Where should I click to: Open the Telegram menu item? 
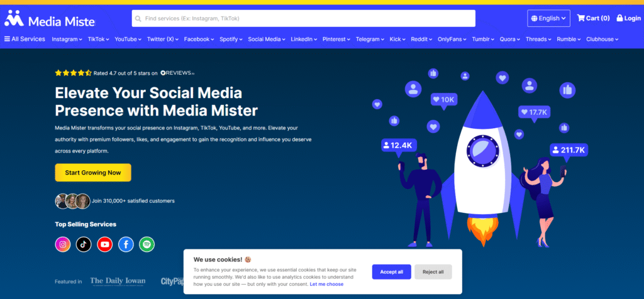click(370, 39)
